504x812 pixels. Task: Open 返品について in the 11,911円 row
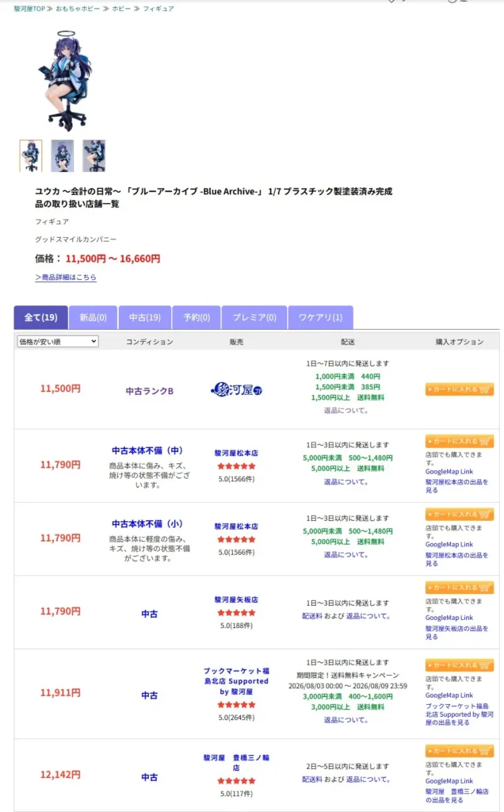pos(346,720)
